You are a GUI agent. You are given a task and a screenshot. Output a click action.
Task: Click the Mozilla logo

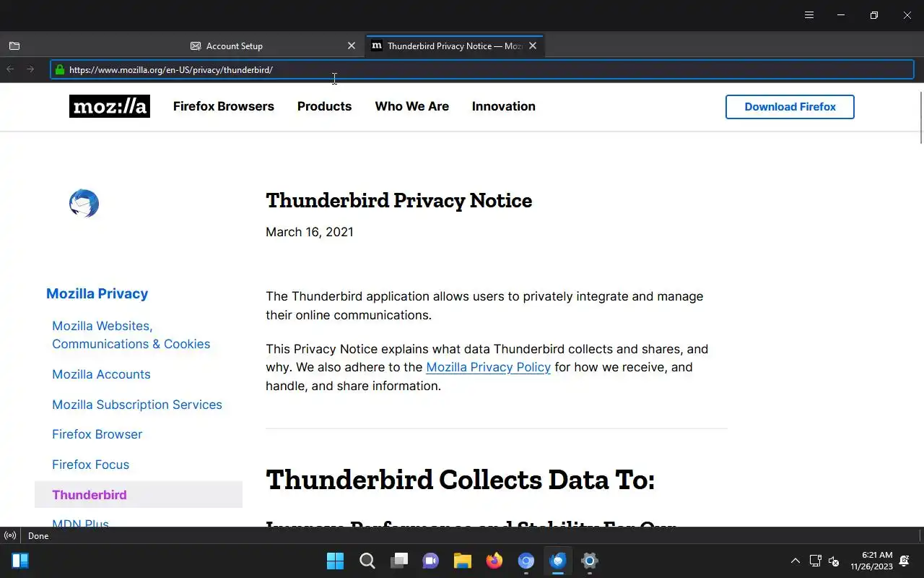click(x=110, y=106)
